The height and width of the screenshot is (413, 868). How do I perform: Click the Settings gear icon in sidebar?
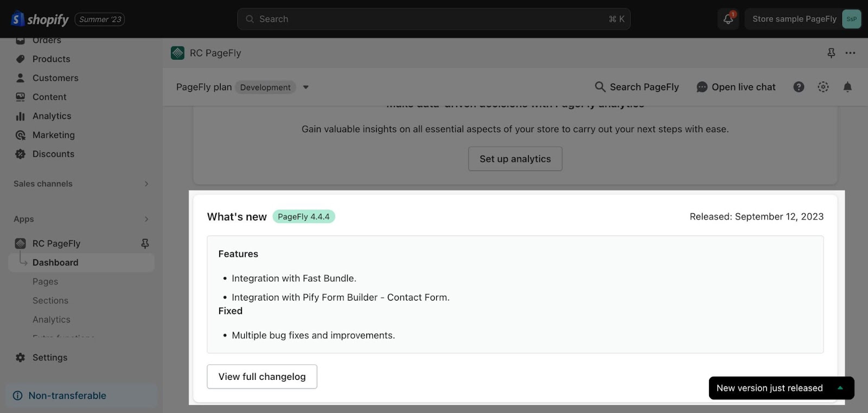[x=21, y=358]
